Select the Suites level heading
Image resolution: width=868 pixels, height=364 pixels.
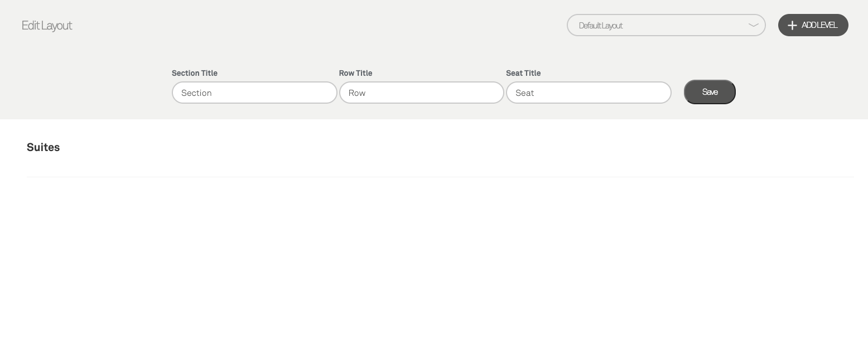click(44, 147)
